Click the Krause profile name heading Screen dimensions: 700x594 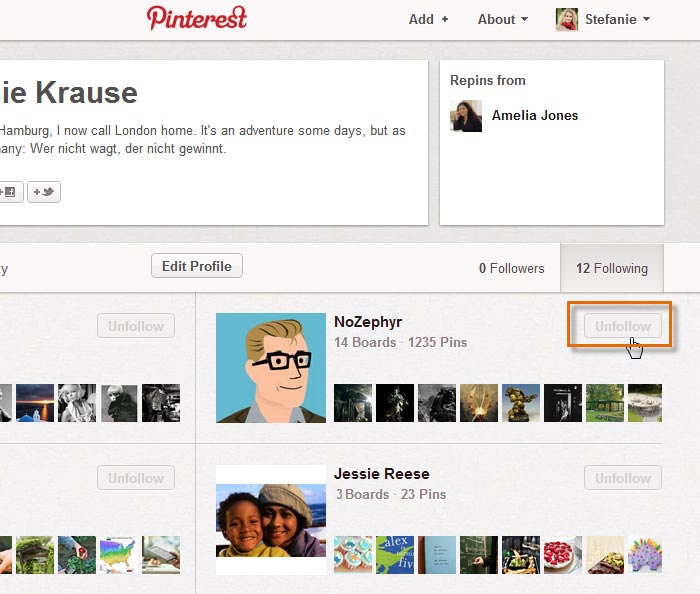(x=68, y=92)
